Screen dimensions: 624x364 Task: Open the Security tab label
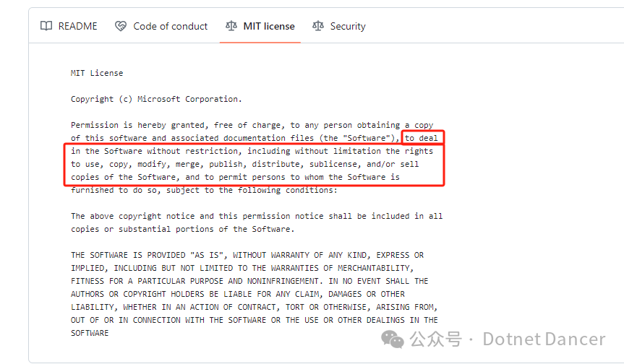point(348,26)
